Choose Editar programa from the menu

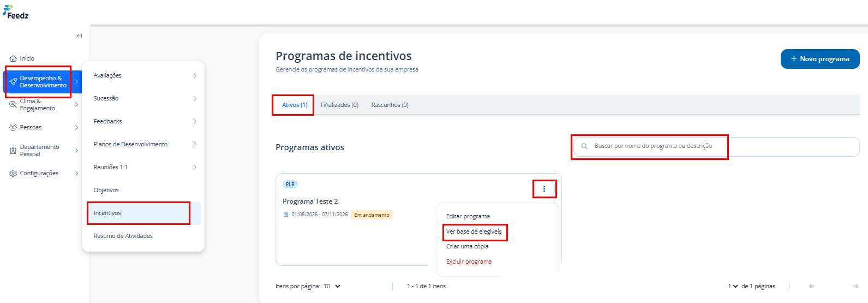(x=468, y=216)
